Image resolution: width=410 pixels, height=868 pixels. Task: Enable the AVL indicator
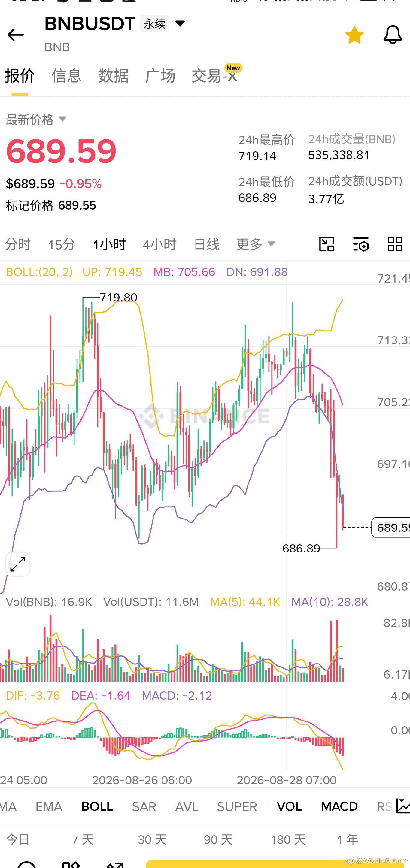pyautogui.click(x=187, y=807)
